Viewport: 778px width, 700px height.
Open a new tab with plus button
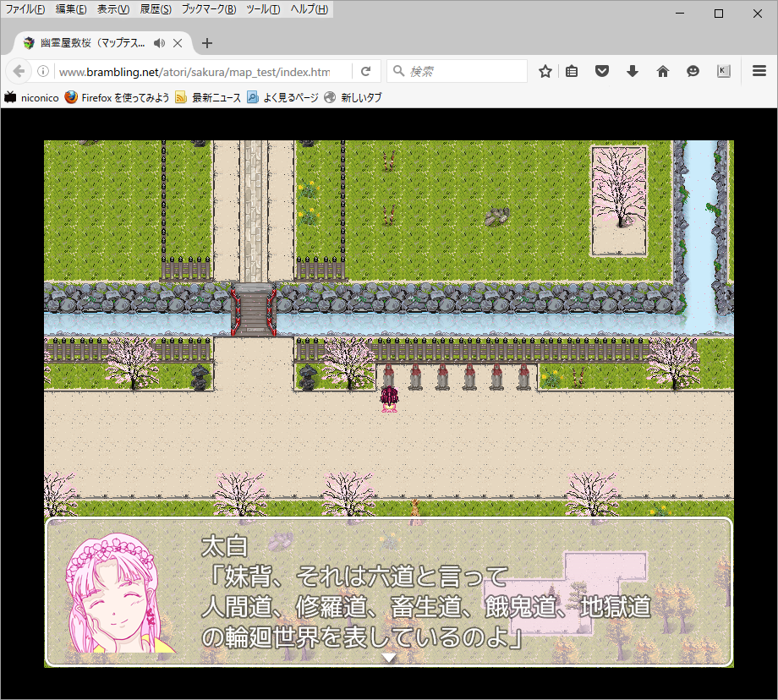coord(207,43)
